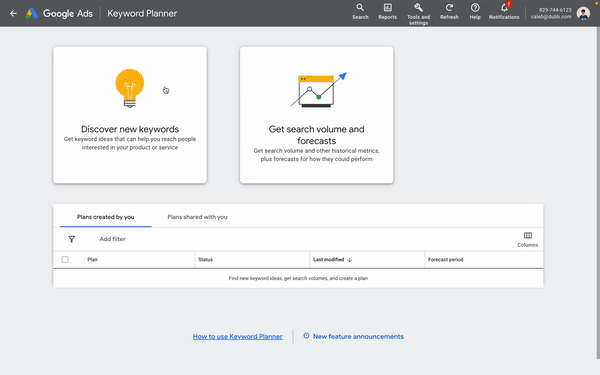The width and height of the screenshot is (600, 375).
Task: Tick the select-all plans checkbox
Action: coord(65,260)
